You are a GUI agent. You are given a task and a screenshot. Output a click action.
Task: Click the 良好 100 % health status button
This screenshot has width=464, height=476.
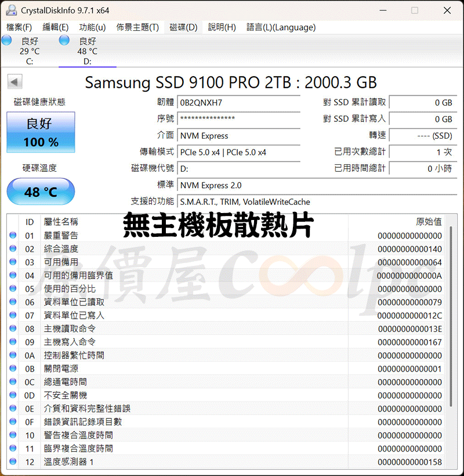(x=41, y=132)
